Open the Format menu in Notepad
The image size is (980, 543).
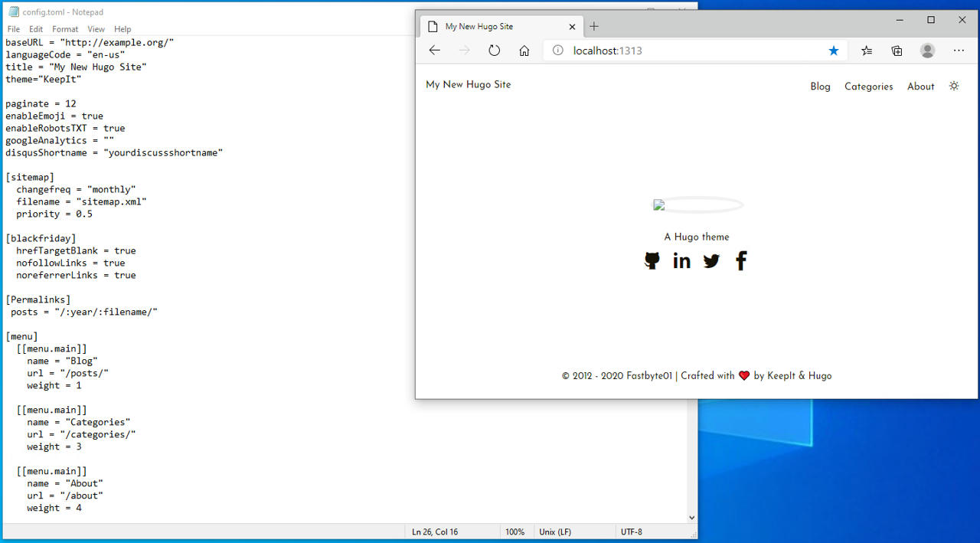pyautogui.click(x=65, y=29)
